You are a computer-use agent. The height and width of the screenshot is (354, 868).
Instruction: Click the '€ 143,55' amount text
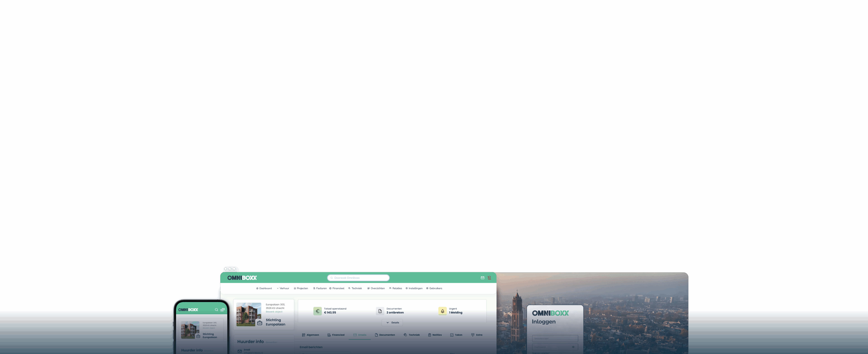330,313
